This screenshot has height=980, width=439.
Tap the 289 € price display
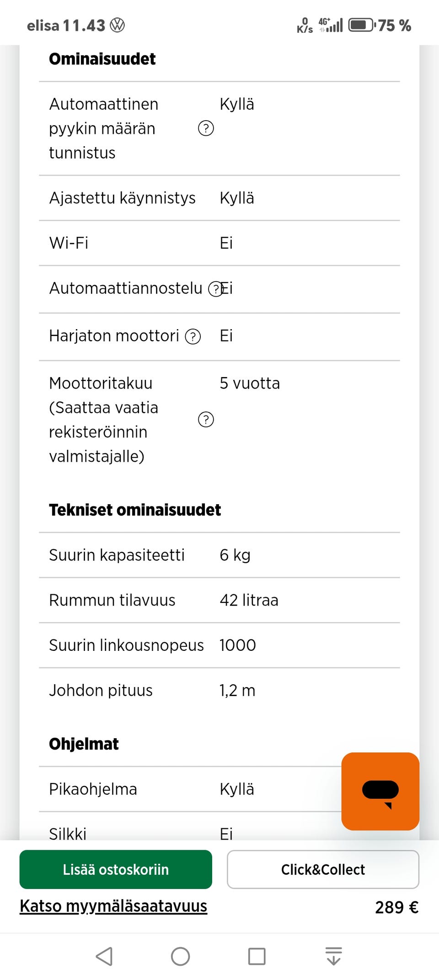tap(396, 907)
